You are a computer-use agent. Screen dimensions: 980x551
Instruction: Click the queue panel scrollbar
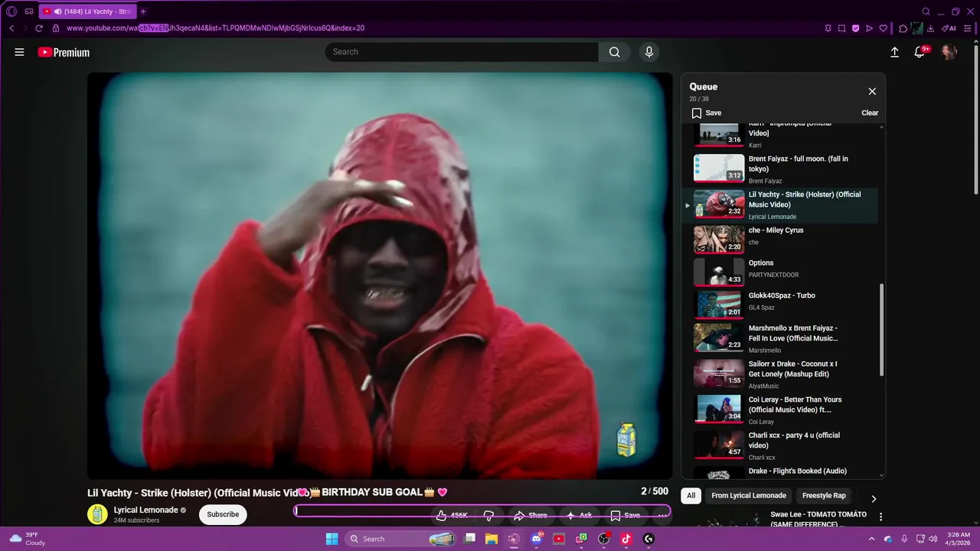pos(881,330)
